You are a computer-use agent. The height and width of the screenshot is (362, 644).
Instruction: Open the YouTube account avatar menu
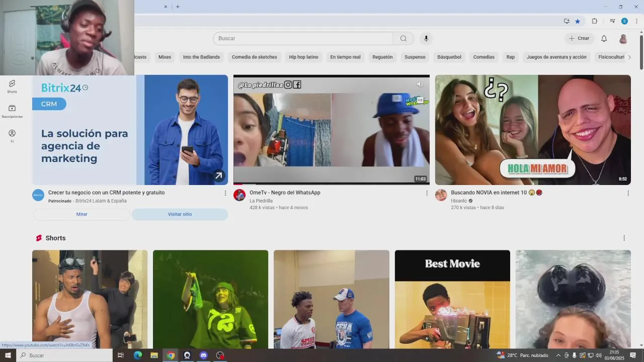(623, 39)
